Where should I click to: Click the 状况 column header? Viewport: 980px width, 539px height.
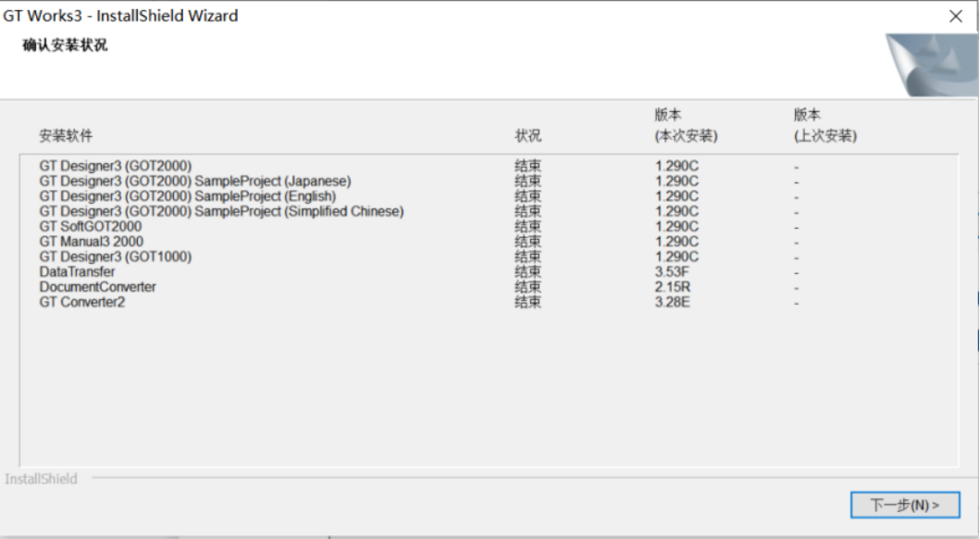coord(528,136)
